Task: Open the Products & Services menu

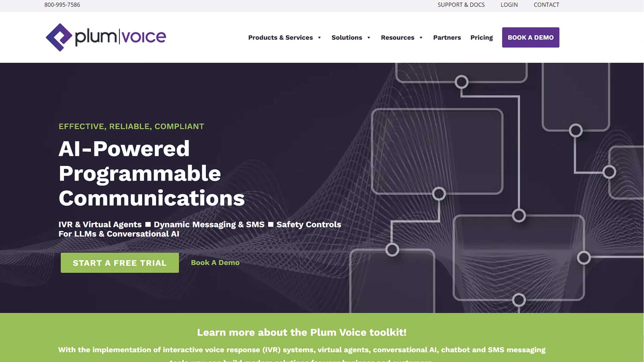Action: [x=280, y=38]
